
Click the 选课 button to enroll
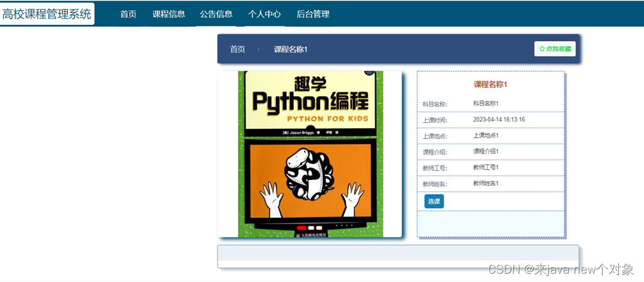coord(434,201)
